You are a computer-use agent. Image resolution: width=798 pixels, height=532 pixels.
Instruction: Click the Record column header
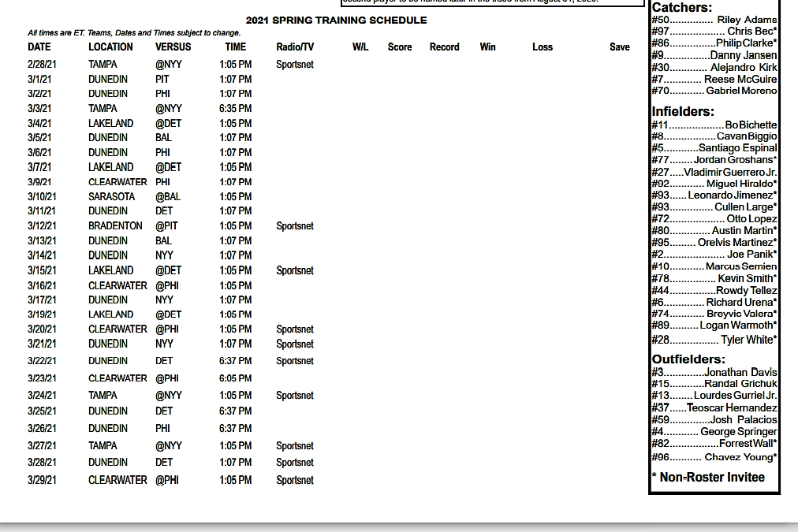pos(444,47)
